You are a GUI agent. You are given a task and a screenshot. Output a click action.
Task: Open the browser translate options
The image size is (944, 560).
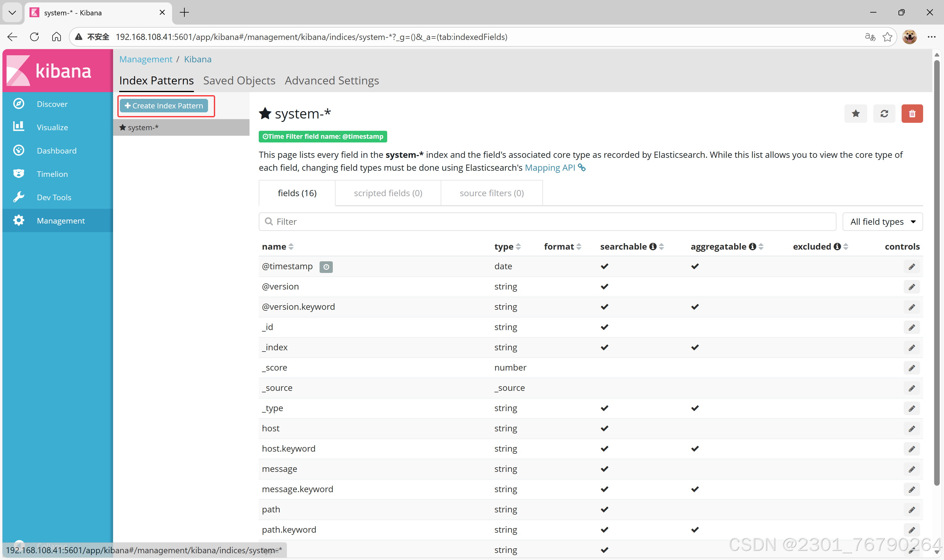point(870,37)
